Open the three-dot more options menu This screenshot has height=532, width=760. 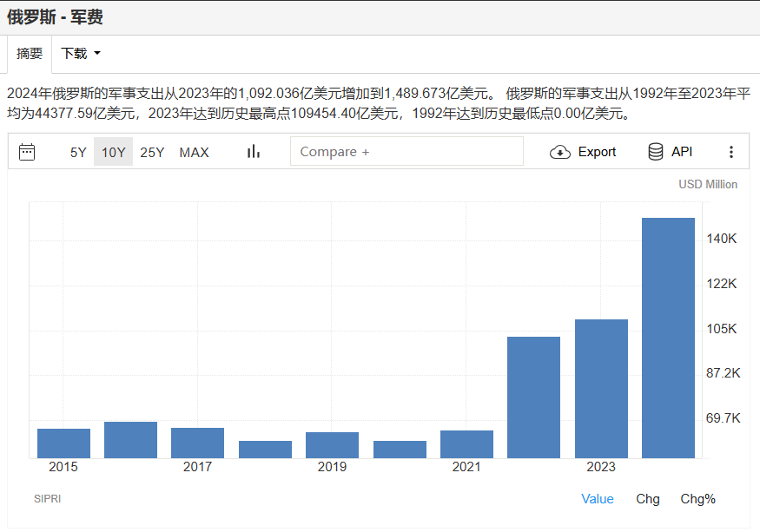pyautogui.click(x=730, y=152)
